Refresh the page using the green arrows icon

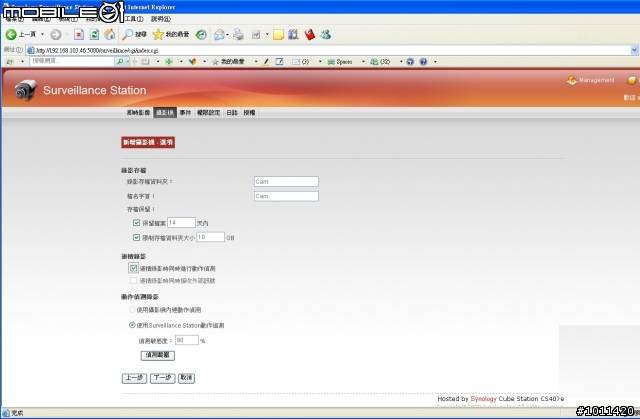pyautogui.click(x=94, y=35)
